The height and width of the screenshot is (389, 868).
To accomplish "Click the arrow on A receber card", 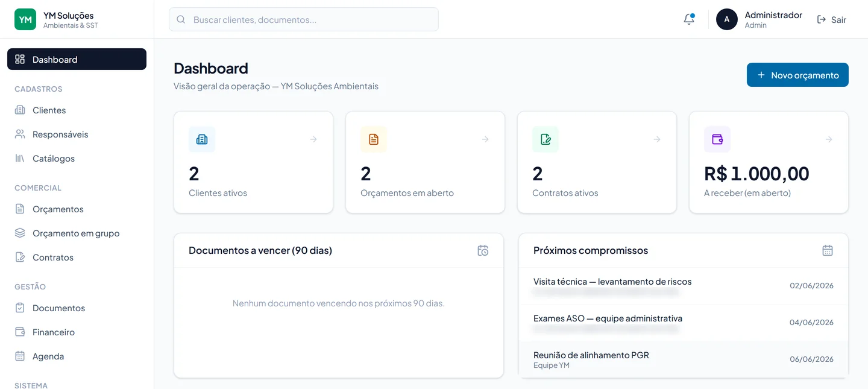I will click(829, 139).
